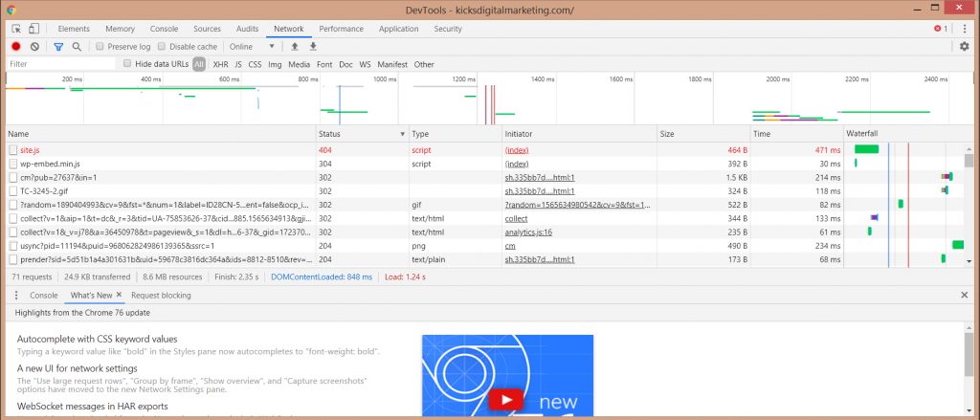Stop recording with the red record button
This screenshot has width=980, height=420.
coord(16,46)
